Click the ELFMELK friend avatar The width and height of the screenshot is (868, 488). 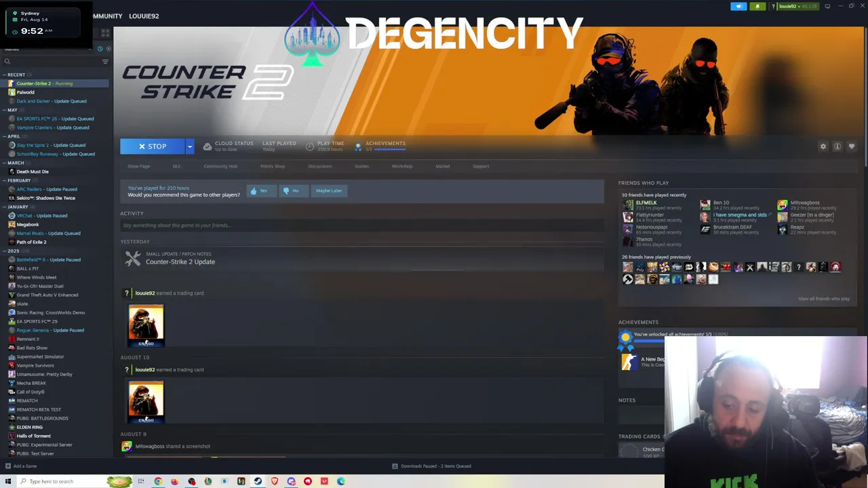coord(628,205)
